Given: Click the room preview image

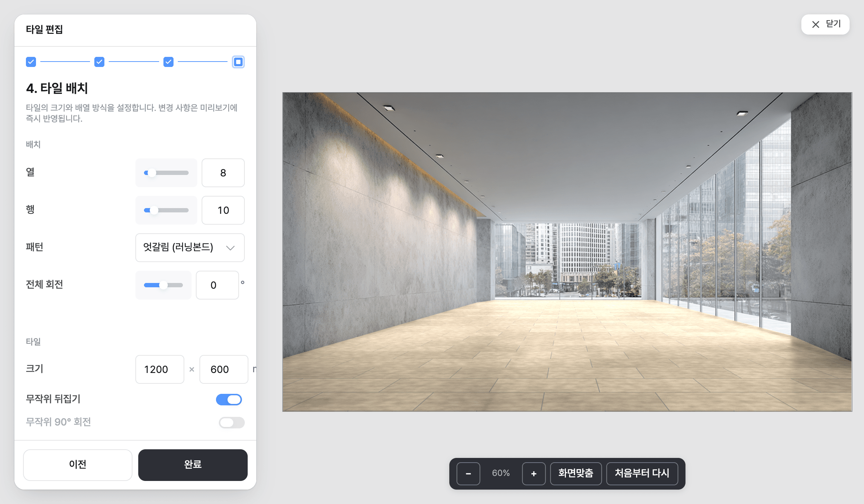Looking at the screenshot, I should [567, 252].
